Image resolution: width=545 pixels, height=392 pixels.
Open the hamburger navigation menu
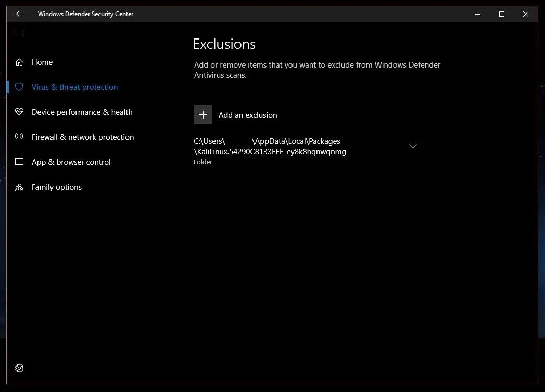[19, 35]
